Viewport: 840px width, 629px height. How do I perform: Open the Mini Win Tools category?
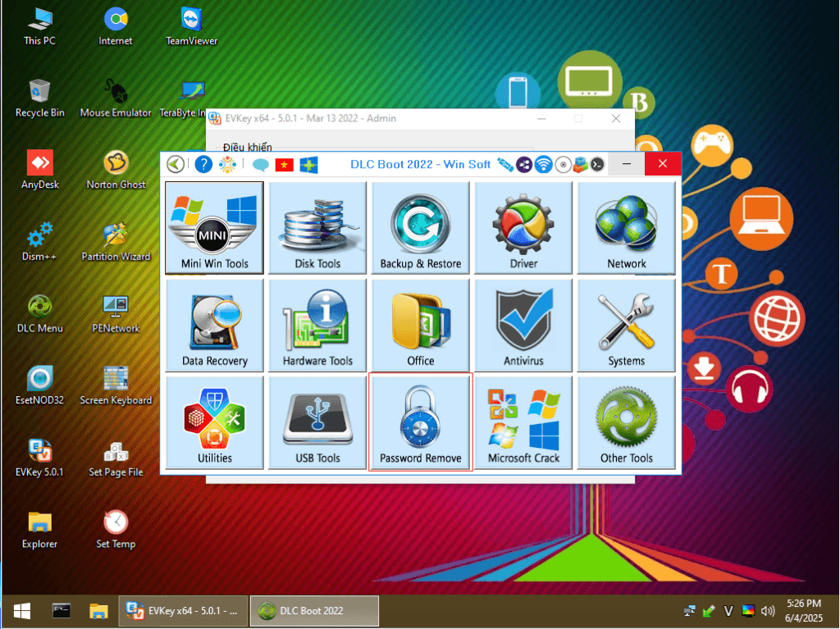pos(214,227)
